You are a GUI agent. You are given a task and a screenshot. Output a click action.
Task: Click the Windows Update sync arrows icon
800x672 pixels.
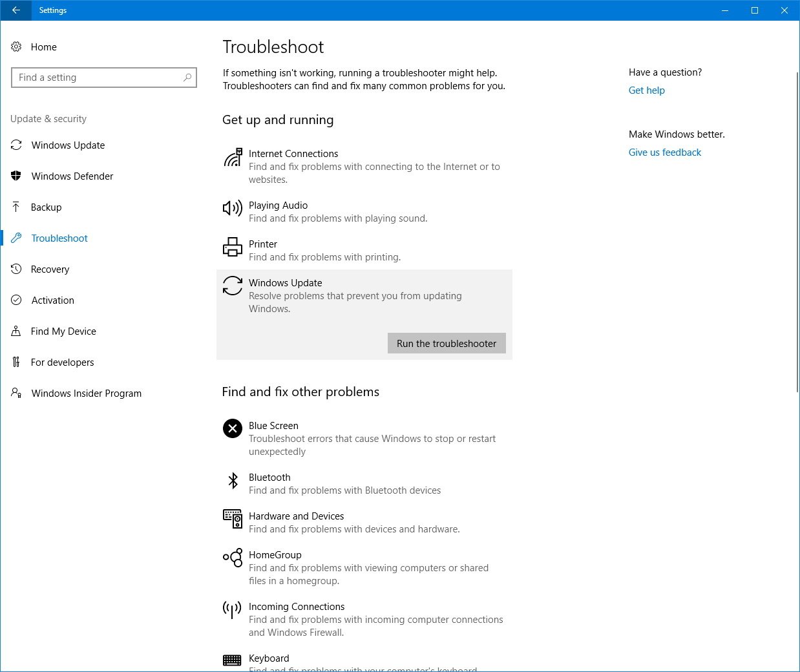[x=232, y=286]
